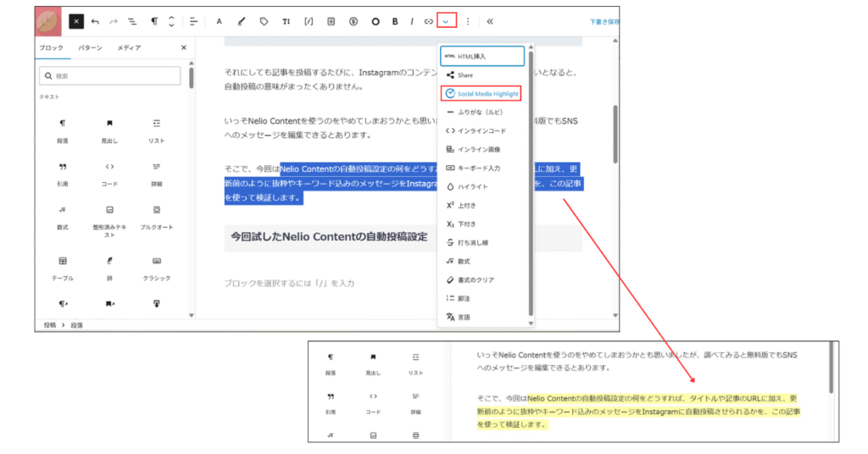Apply 下付き subscript from the menu
The height and width of the screenshot is (454, 868).
[x=482, y=224]
